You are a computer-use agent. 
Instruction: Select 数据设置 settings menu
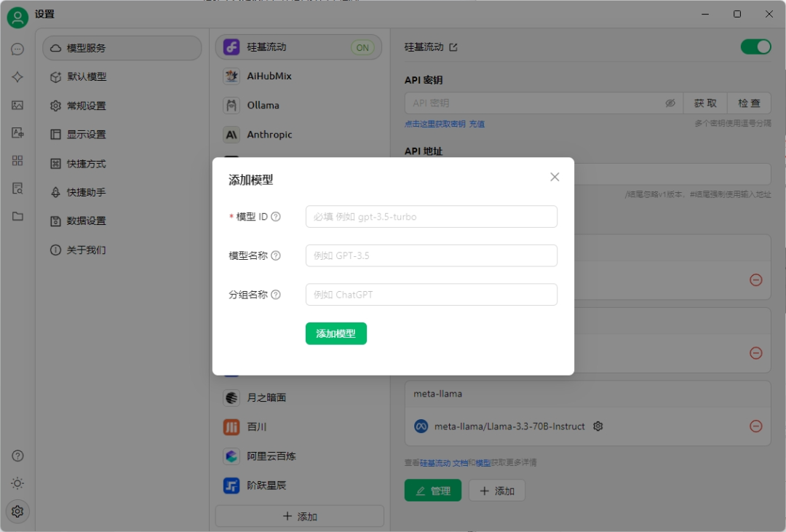122,221
